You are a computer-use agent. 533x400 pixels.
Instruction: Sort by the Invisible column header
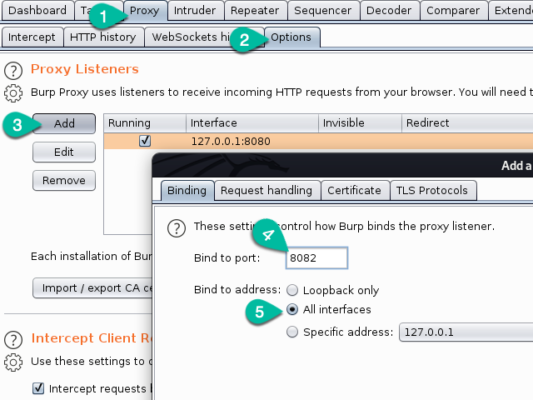tap(360, 123)
